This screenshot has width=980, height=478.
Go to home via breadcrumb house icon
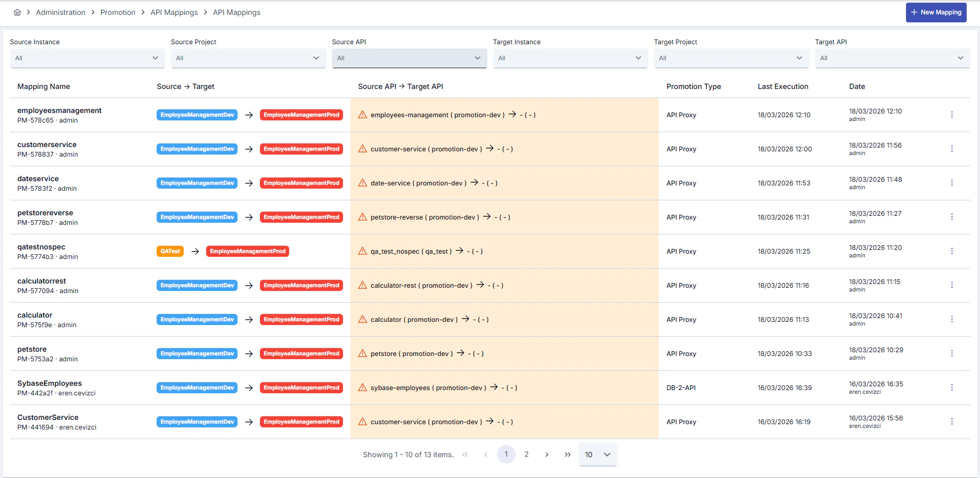[x=17, y=12]
